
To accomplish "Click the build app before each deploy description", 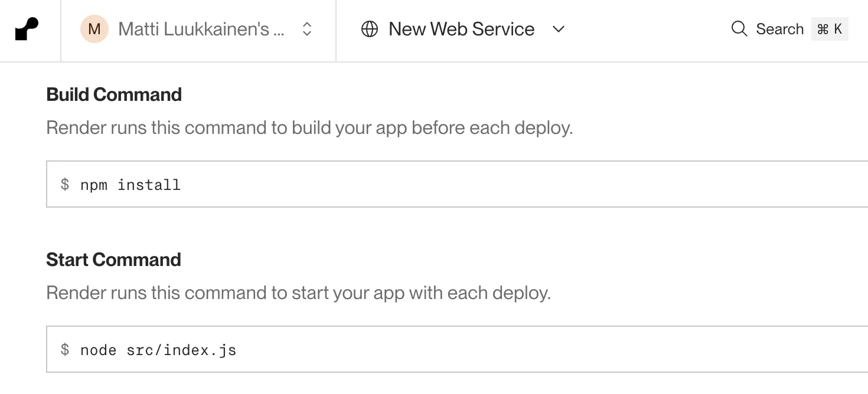I will (x=309, y=128).
